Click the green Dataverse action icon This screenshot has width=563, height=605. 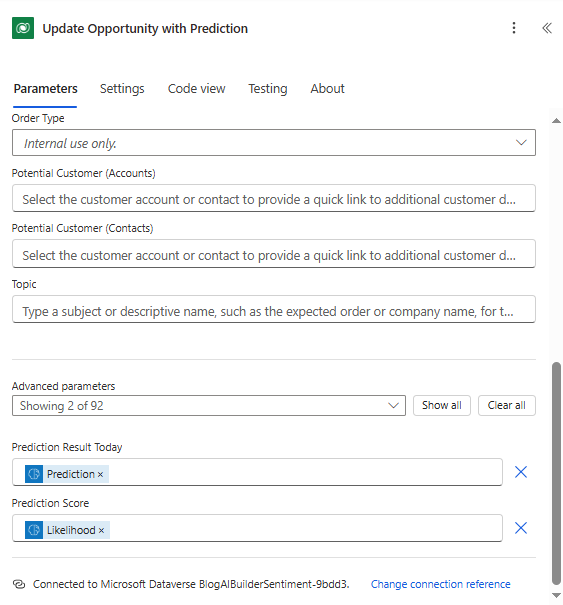pos(23,28)
